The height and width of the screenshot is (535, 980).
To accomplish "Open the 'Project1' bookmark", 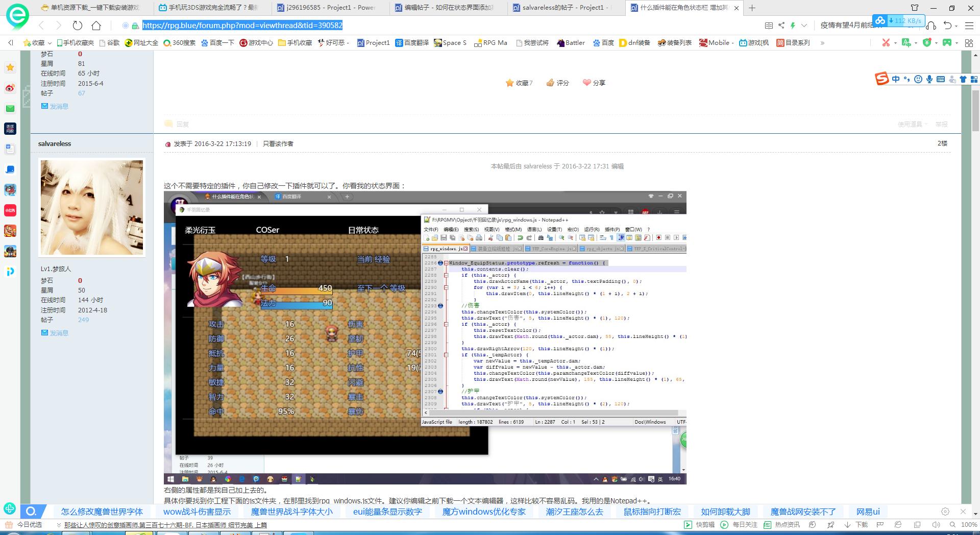I will pos(374,43).
